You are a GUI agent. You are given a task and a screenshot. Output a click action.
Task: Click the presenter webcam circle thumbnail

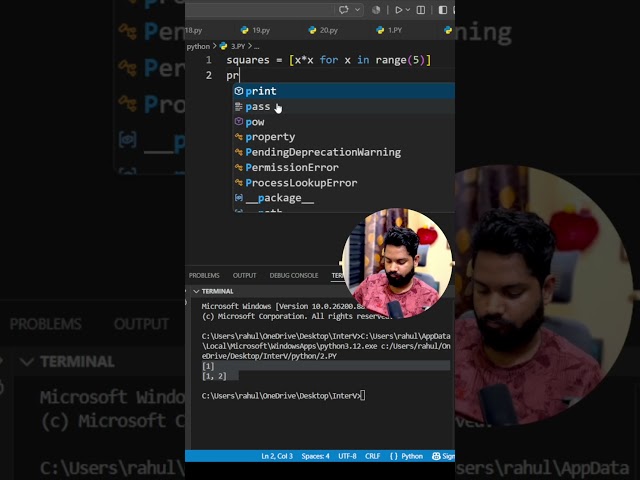coord(397,264)
